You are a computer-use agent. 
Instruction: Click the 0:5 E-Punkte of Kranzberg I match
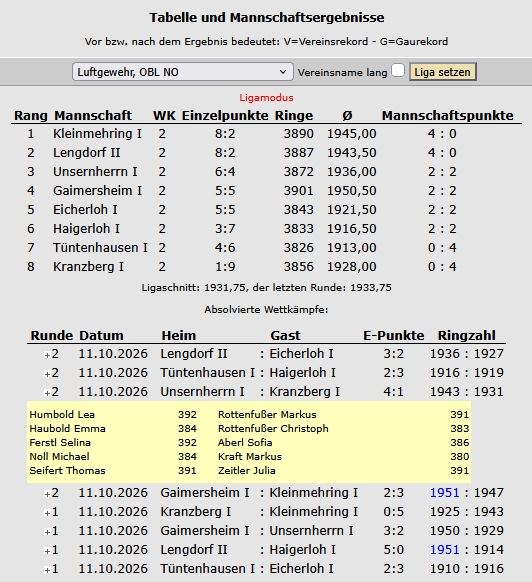(x=393, y=511)
